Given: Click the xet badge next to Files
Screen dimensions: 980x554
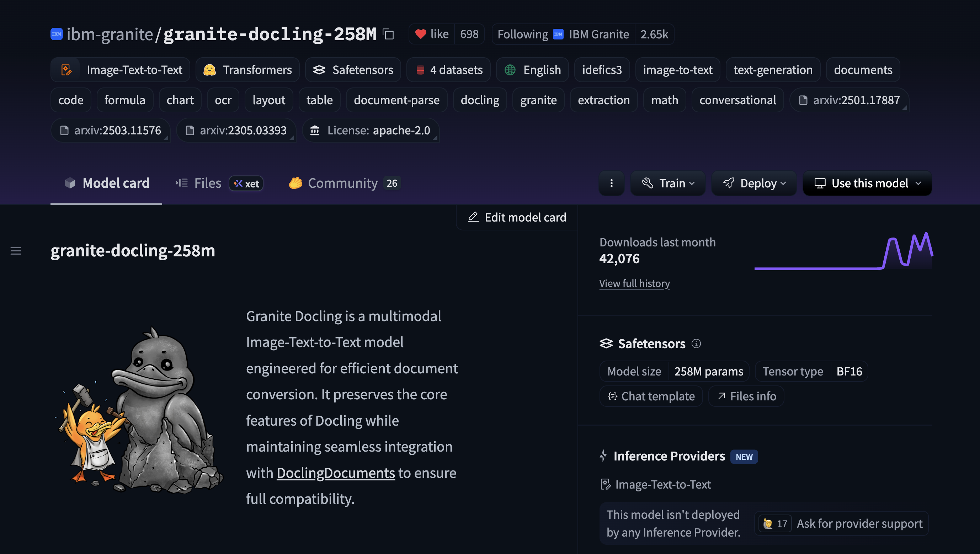Looking at the screenshot, I should 246,183.
